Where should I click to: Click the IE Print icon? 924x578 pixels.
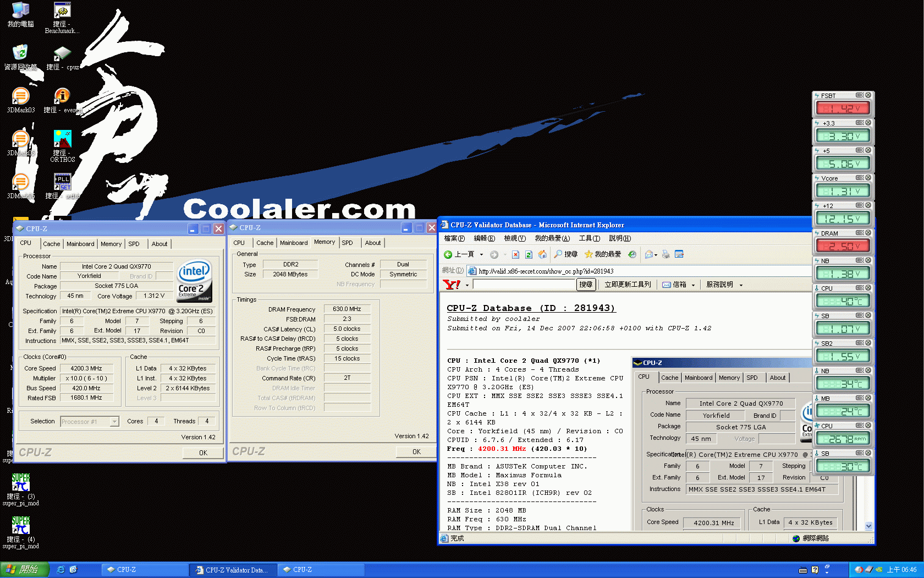(x=666, y=254)
